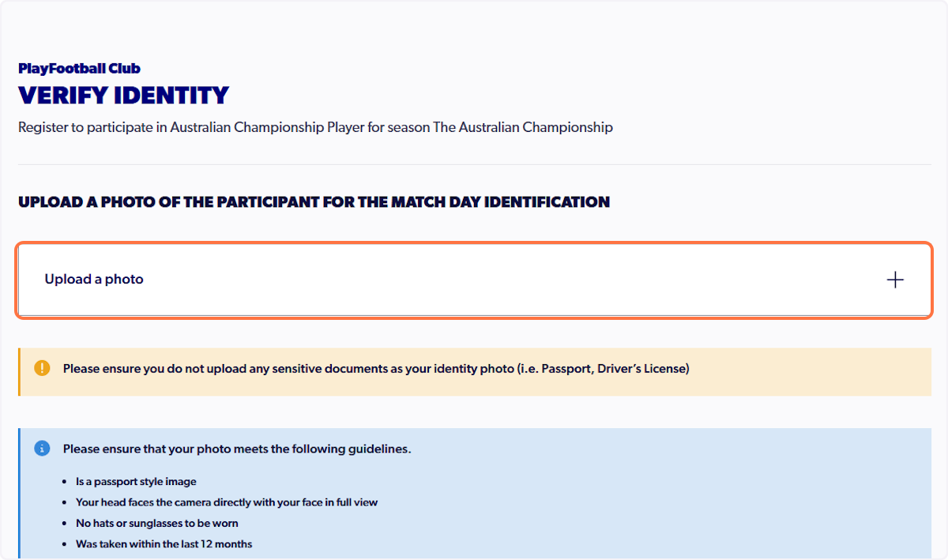
Task: Click the sensitive documents warning message text
Action: [x=376, y=369]
